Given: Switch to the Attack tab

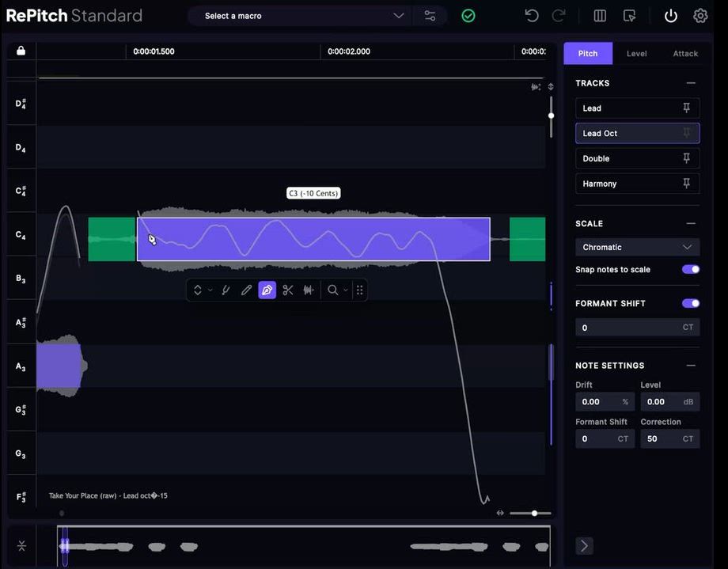Looking at the screenshot, I should (685, 54).
